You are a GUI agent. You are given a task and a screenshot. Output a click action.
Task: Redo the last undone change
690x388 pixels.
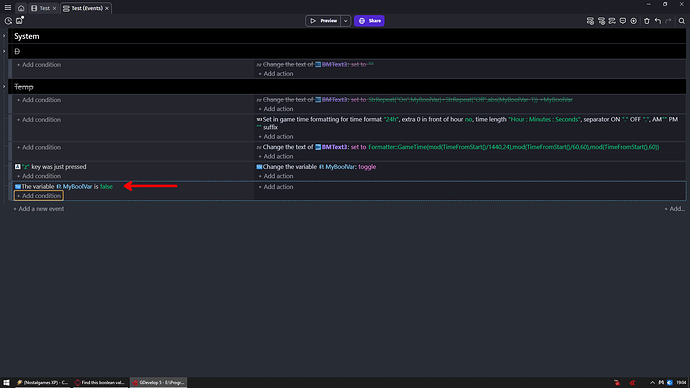point(668,21)
